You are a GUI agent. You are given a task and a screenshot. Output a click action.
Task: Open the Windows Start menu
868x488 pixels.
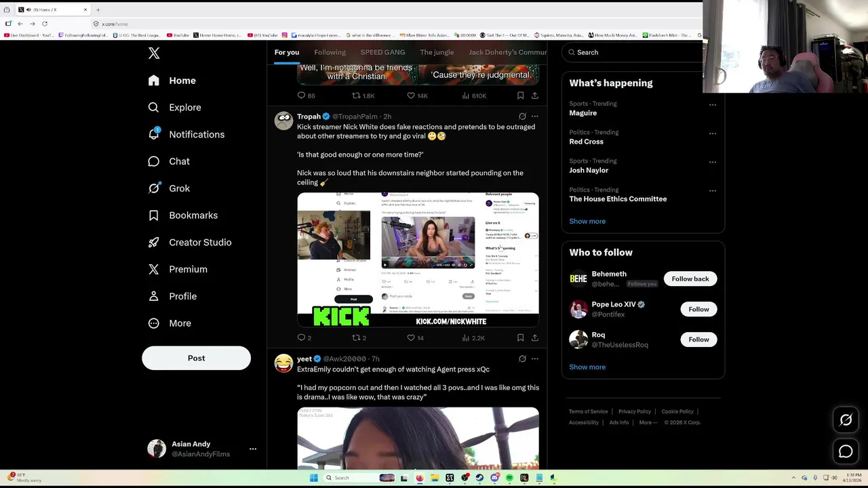click(x=313, y=478)
